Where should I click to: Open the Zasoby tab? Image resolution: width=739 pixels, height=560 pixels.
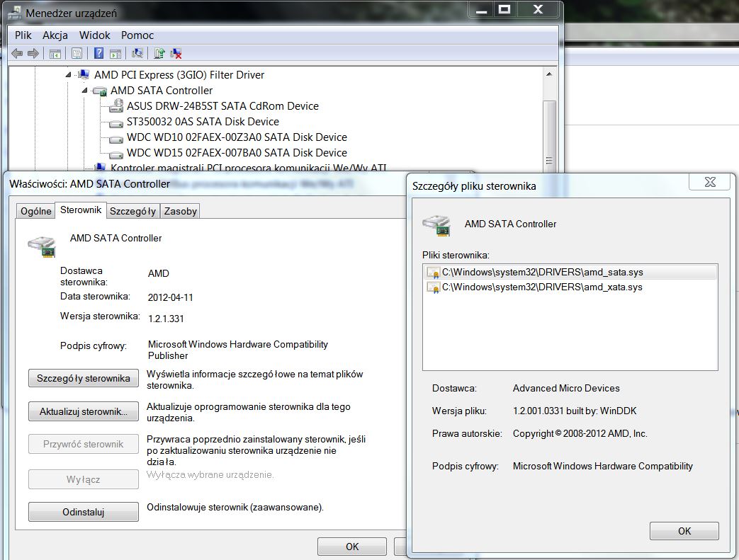tap(180, 211)
